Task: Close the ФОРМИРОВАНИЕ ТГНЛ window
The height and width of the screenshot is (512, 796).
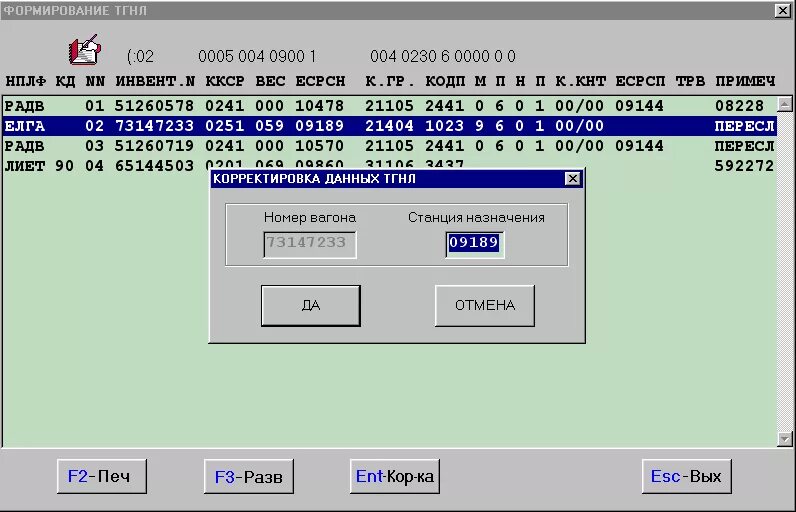Action: point(782,10)
